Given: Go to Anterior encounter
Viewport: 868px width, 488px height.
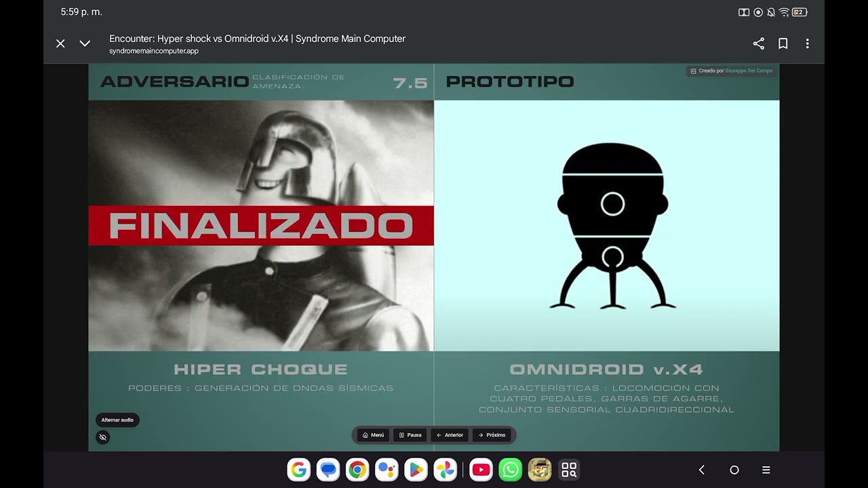Looking at the screenshot, I should [450, 435].
